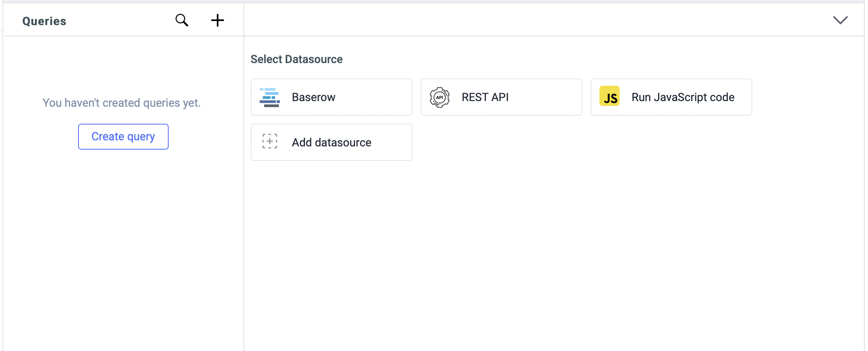Click the empty queries message area
868x351 pixels.
tap(121, 103)
